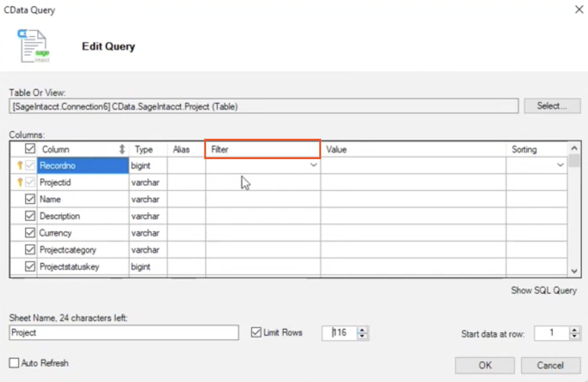Uncheck the Currency column checkbox
This screenshot has height=382, width=588.
[x=30, y=233]
